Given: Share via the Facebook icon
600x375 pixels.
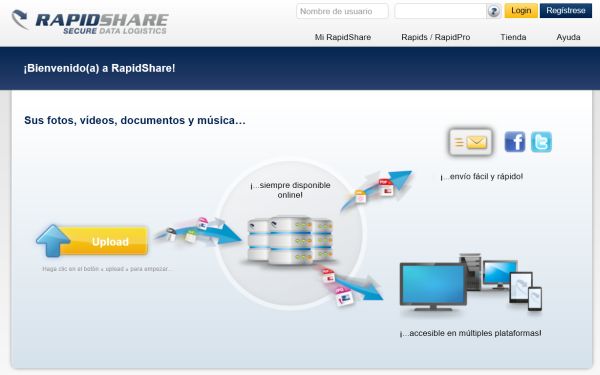Looking at the screenshot, I should tap(515, 142).
